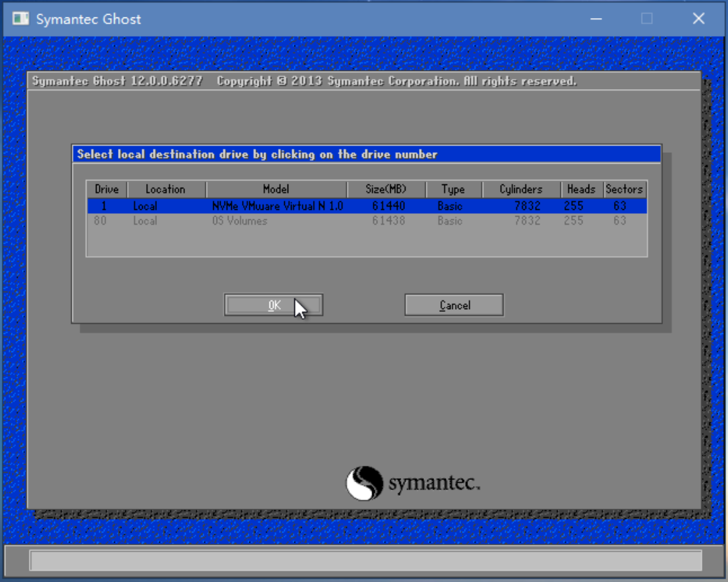
Task: Click the Location column header
Action: [x=166, y=189]
